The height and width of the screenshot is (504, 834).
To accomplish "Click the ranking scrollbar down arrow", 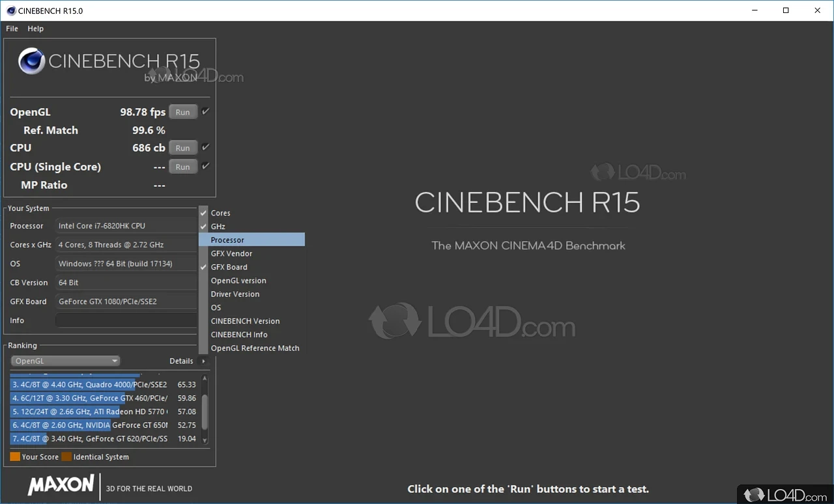I will point(205,441).
